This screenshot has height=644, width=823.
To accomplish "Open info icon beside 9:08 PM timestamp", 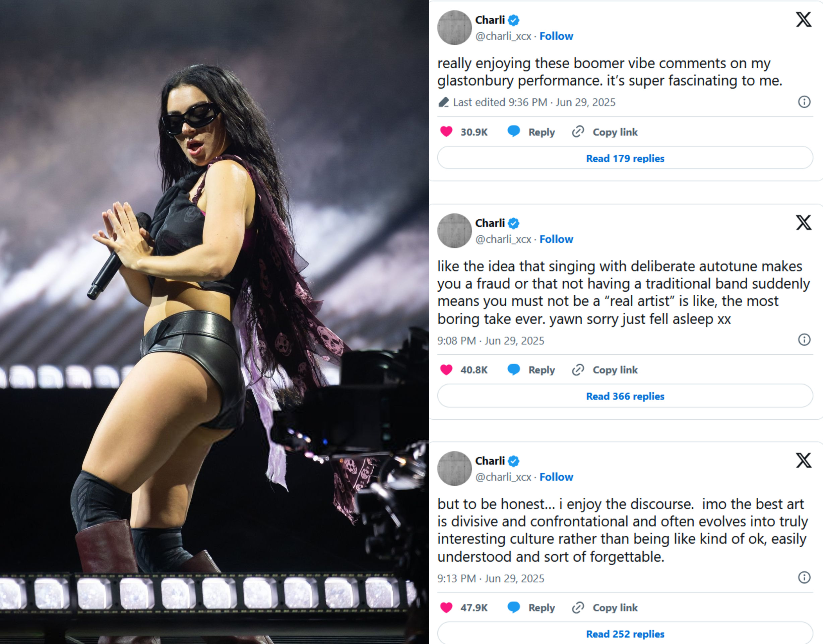I will (x=804, y=340).
